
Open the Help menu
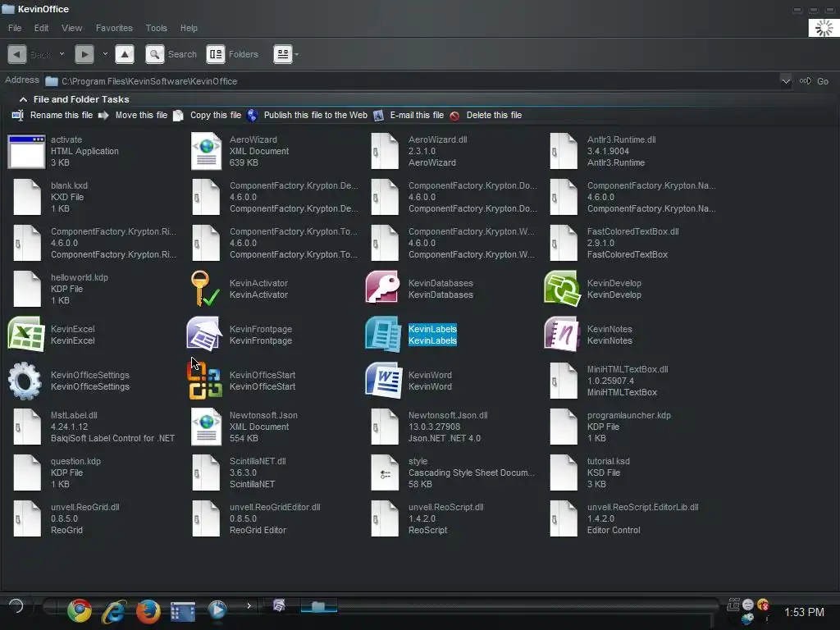click(x=189, y=28)
